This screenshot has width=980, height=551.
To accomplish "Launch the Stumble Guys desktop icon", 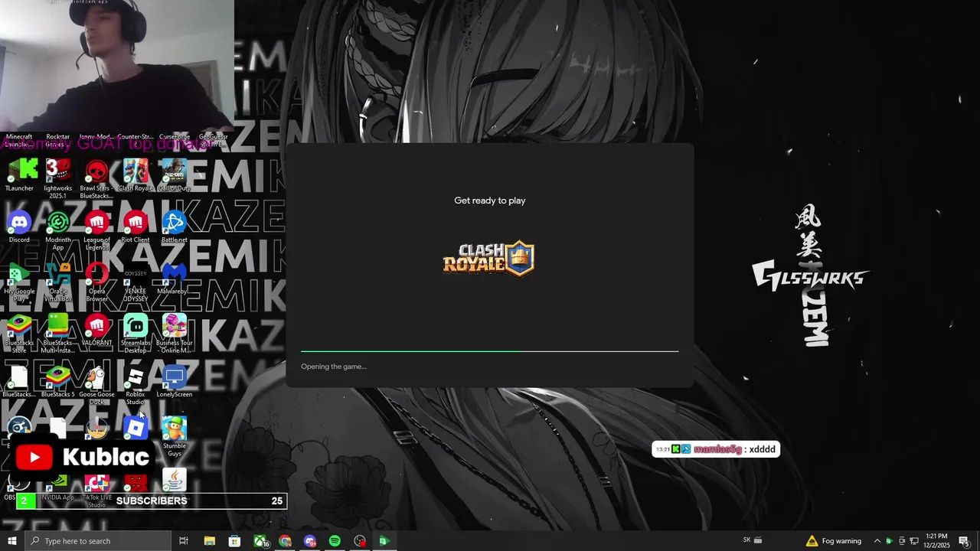I will point(174,437).
